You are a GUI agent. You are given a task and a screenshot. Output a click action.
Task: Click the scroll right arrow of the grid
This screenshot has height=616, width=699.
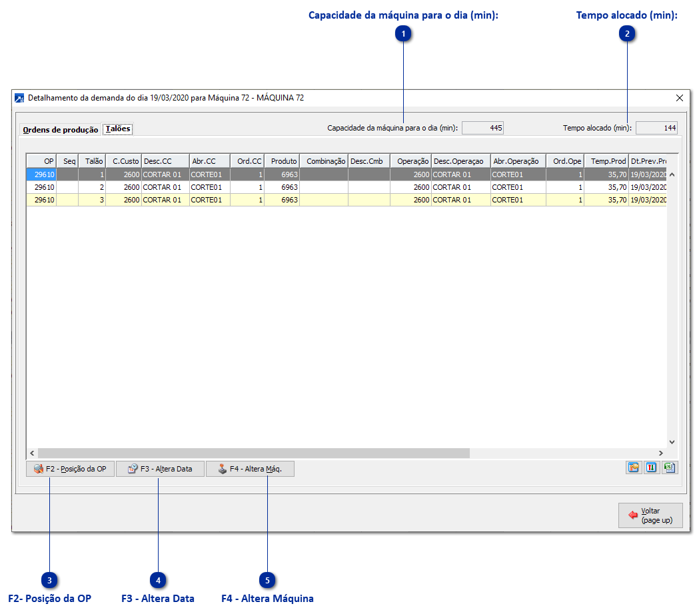(660, 453)
